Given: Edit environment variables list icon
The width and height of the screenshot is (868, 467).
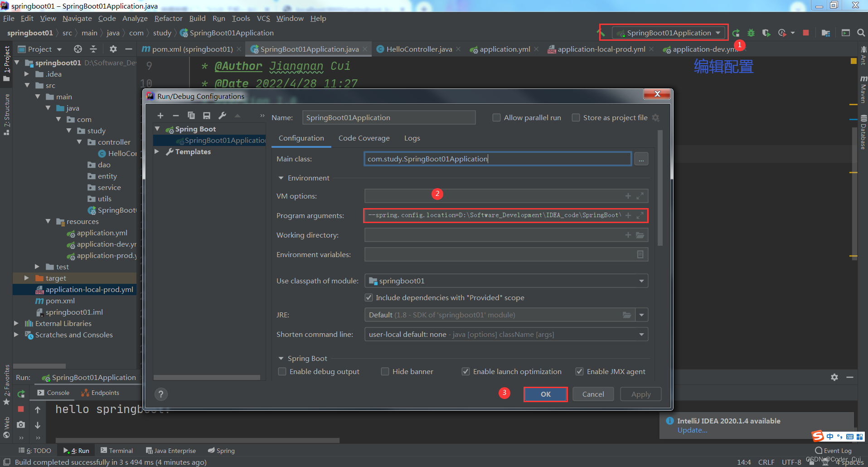Looking at the screenshot, I should point(640,255).
